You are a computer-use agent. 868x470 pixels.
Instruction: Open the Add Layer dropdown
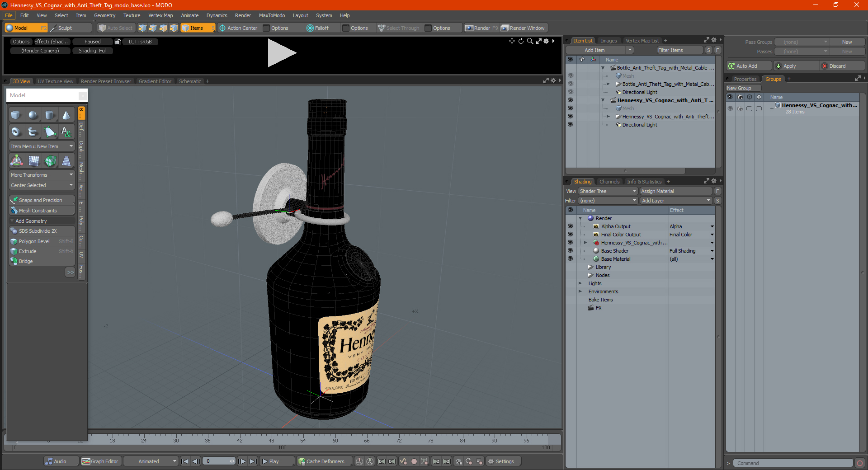(x=676, y=201)
